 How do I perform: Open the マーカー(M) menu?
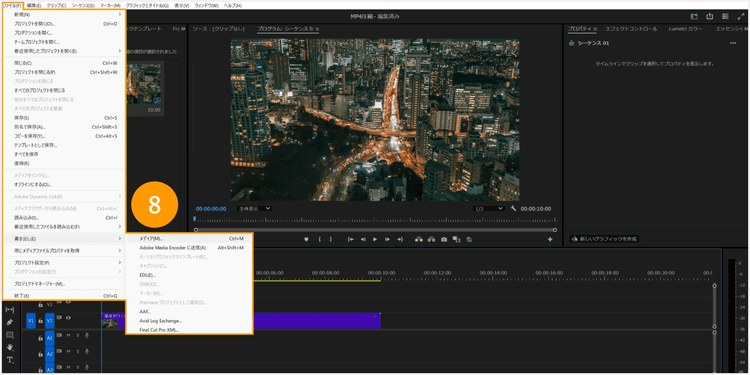(x=110, y=5)
